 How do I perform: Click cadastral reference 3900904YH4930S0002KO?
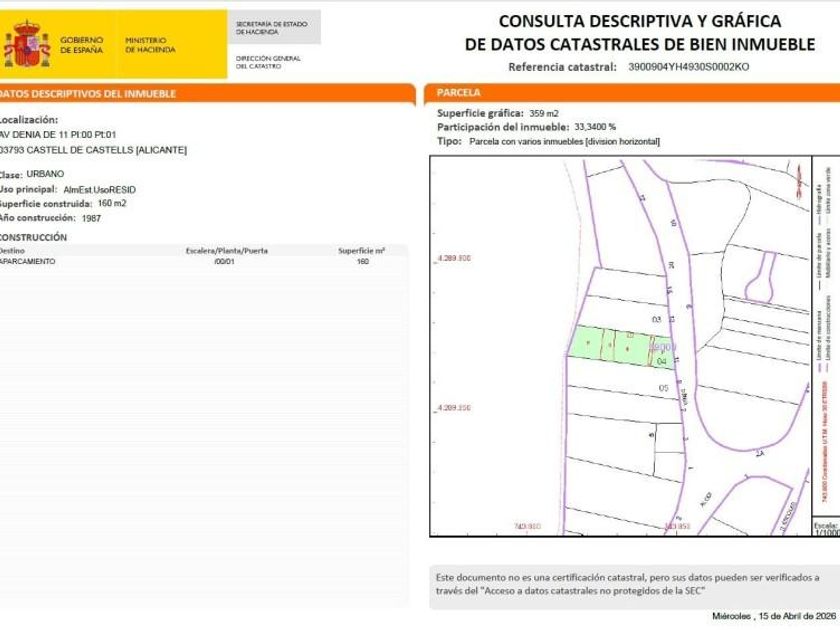(x=688, y=67)
